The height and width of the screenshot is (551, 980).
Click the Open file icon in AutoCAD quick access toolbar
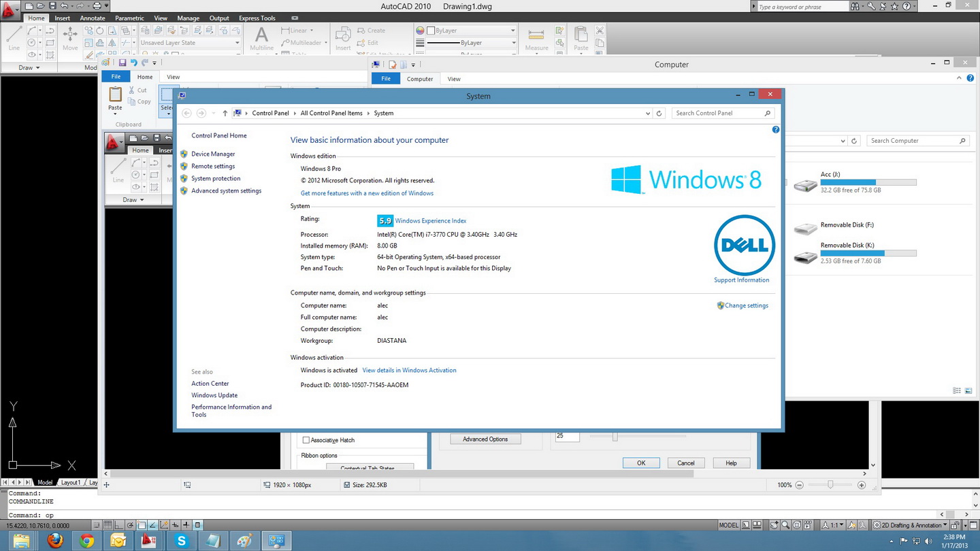[x=41, y=6]
